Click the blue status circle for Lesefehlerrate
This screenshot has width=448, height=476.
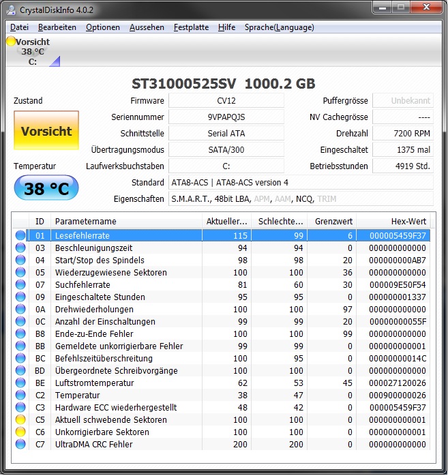[x=20, y=235]
